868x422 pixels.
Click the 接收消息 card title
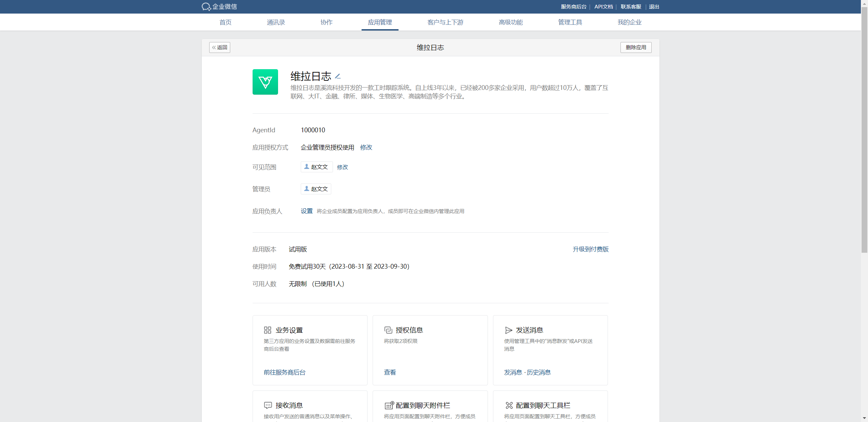pos(289,405)
